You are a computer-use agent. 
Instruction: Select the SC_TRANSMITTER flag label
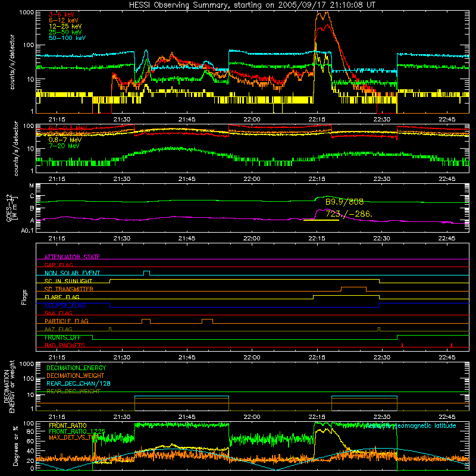coord(68,289)
